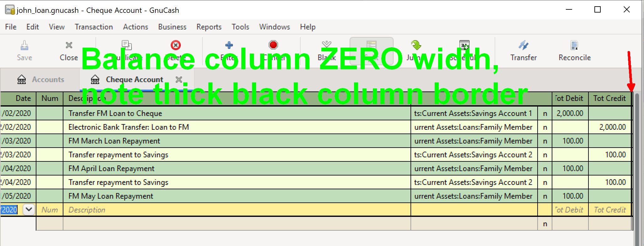644x246 pixels.
Task: Click the Date column header
Action: pyautogui.click(x=18, y=98)
